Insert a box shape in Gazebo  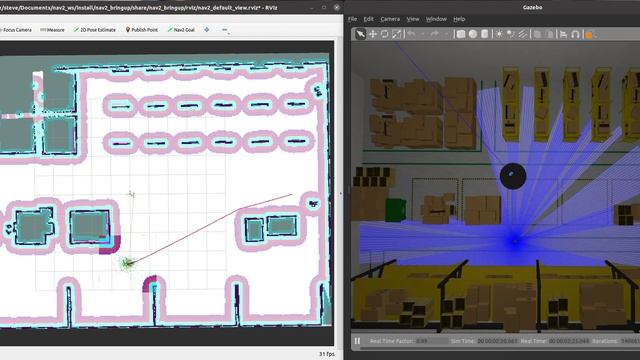pyautogui.click(x=461, y=34)
